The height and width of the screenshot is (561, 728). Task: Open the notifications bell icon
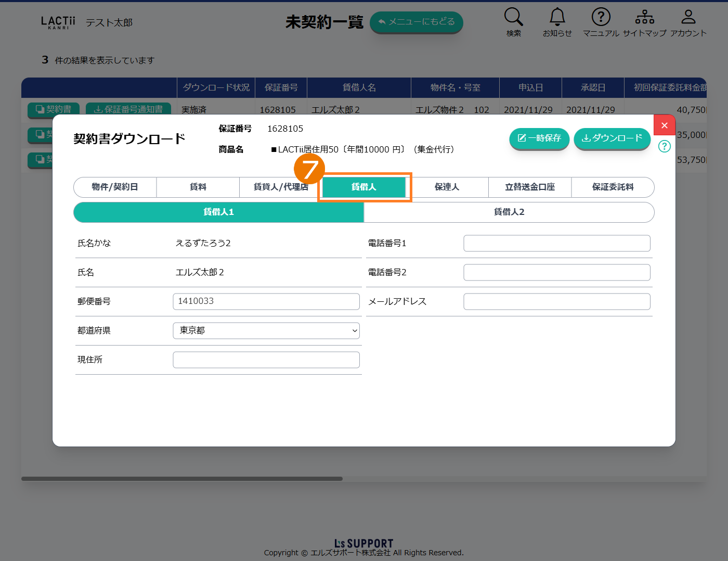(557, 17)
